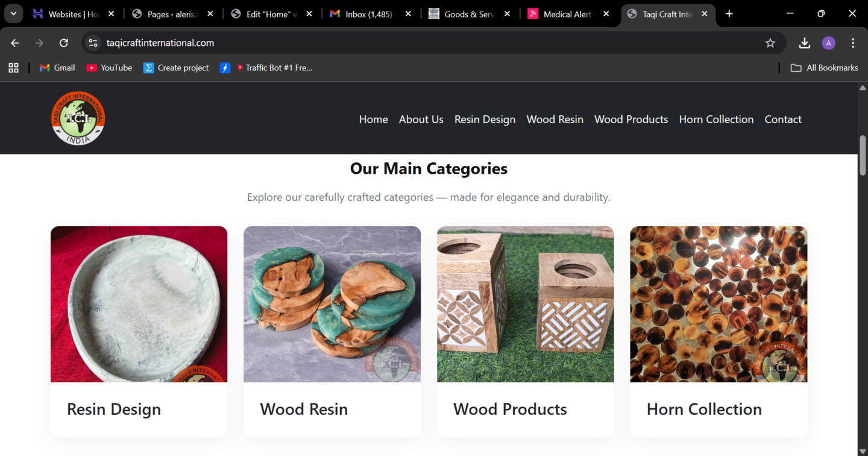Select About Us in the navigation menu
This screenshot has width=868, height=456.
click(421, 119)
